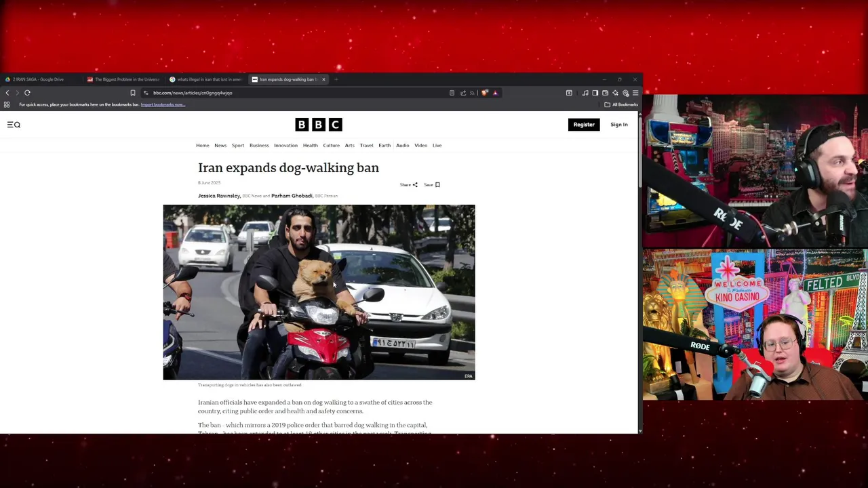Open the BBC menu and search icon
The height and width of the screenshot is (488, 868).
(x=14, y=125)
